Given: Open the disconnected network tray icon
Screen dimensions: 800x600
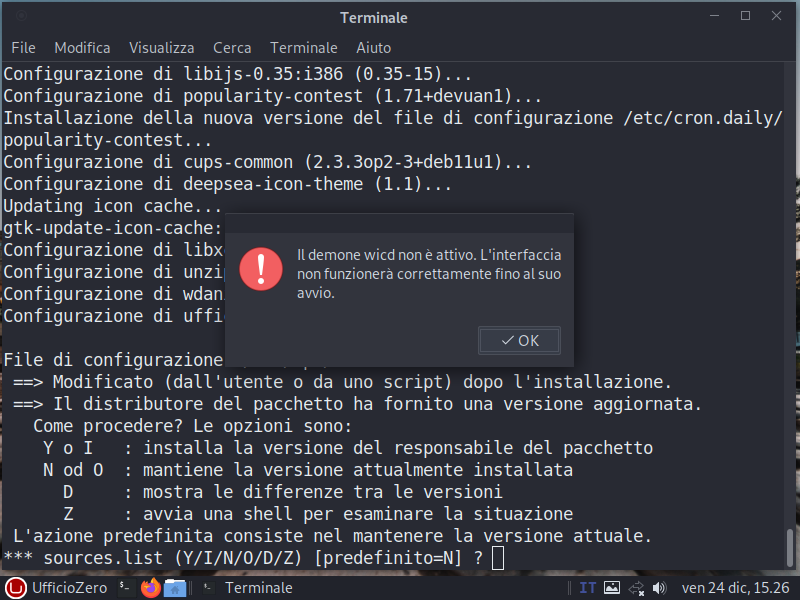Looking at the screenshot, I should coord(637,588).
